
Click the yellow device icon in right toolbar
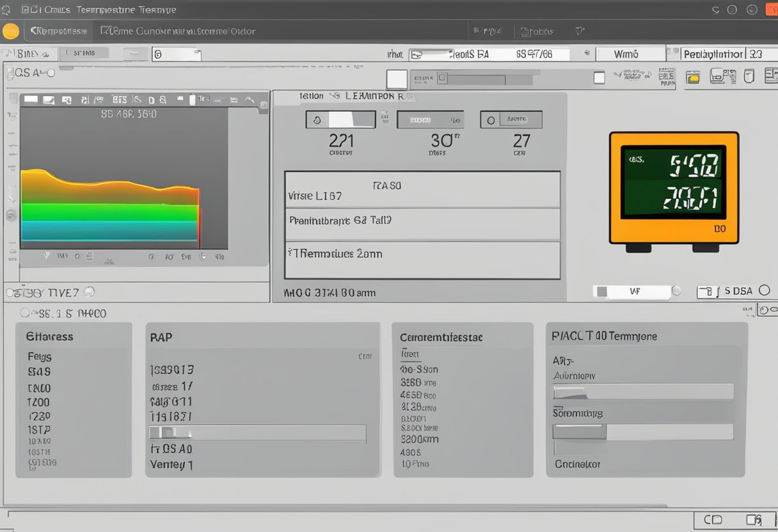coord(692,78)
